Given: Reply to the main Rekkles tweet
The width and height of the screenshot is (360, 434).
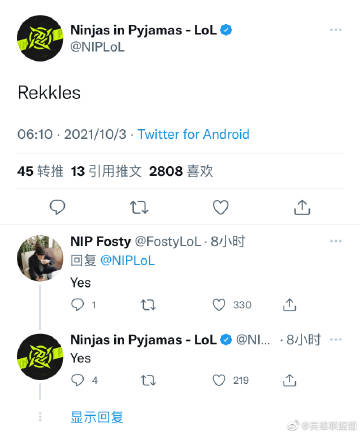Looking at the screenshot, I should pyautogui.click(x=57, y=207).
